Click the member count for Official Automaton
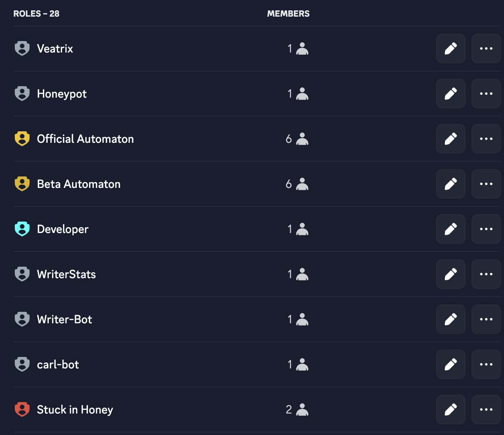 [x=289, y=139]
